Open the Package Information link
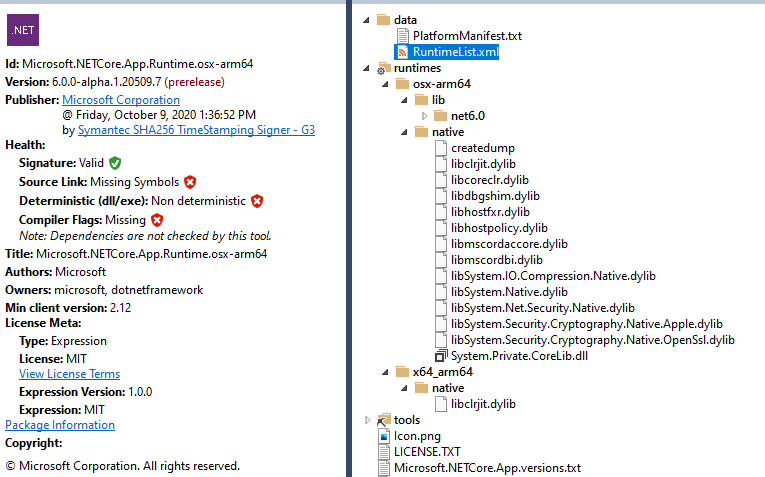This screenshot has width=765, height=477. click(60, 425)
